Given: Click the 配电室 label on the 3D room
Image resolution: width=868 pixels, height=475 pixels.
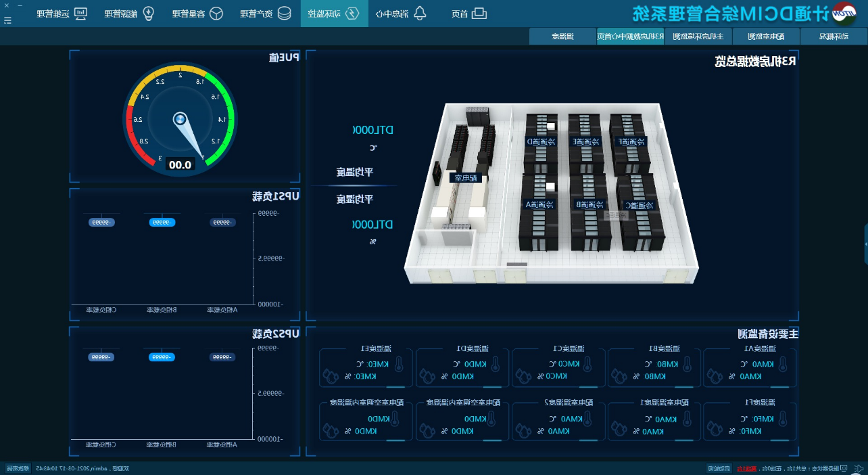Looking at the screenshot, I should coord(466,178).
